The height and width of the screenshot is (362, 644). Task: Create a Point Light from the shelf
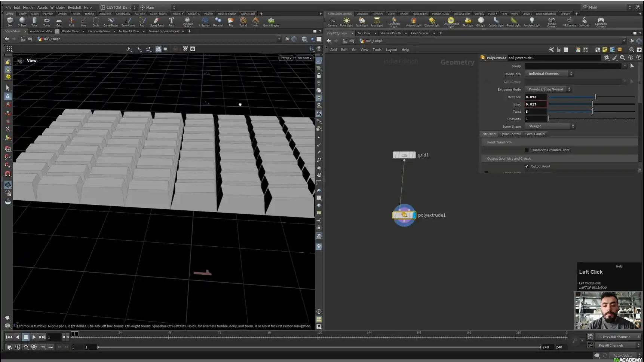click(x=346, y=21)
